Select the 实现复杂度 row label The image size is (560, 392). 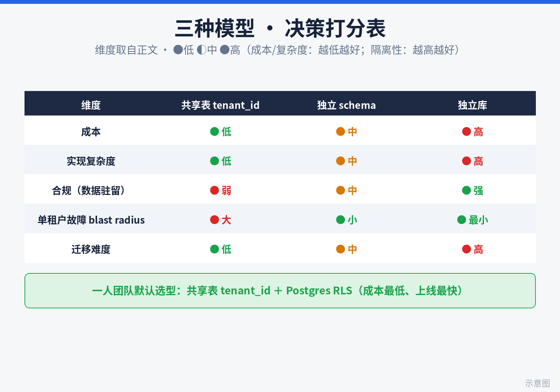tap(91, 161)
